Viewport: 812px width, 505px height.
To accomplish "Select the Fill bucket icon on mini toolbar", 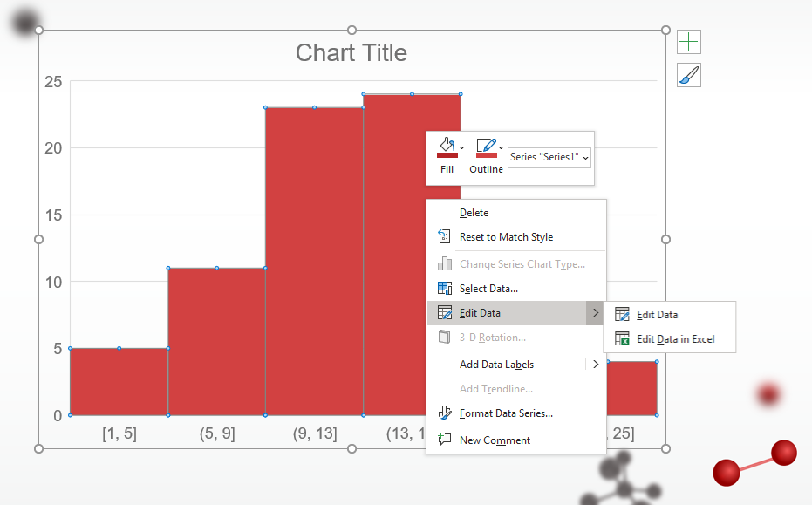I will 446,145.
